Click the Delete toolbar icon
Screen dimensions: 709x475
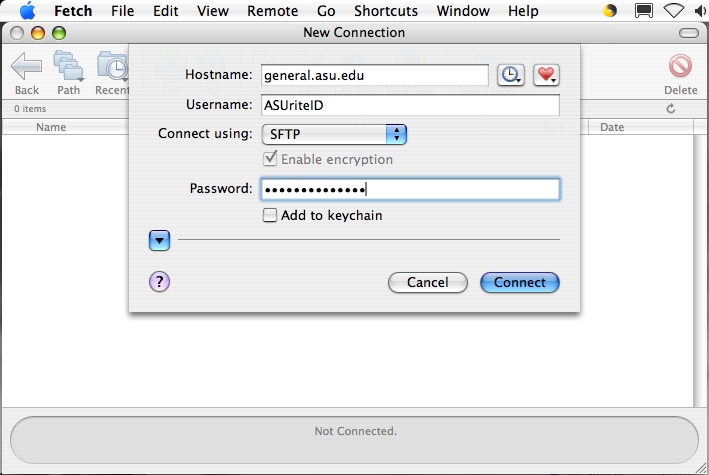[680, 66]
